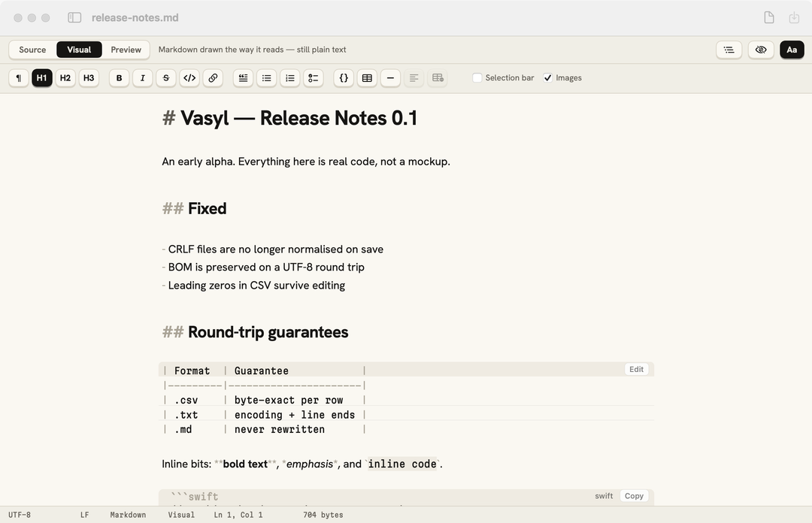
Task: Click the never rewritten table cell
Action: click(x=280, y=429)
